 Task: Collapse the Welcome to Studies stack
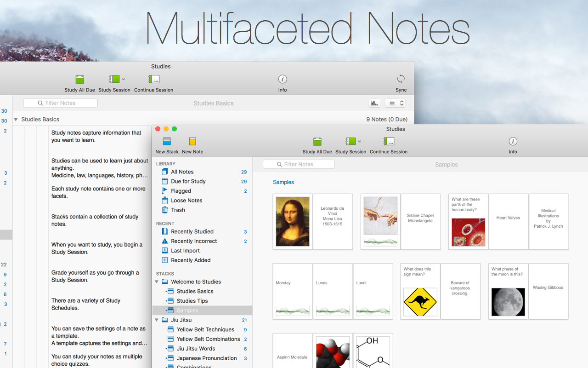coord(157,282)
